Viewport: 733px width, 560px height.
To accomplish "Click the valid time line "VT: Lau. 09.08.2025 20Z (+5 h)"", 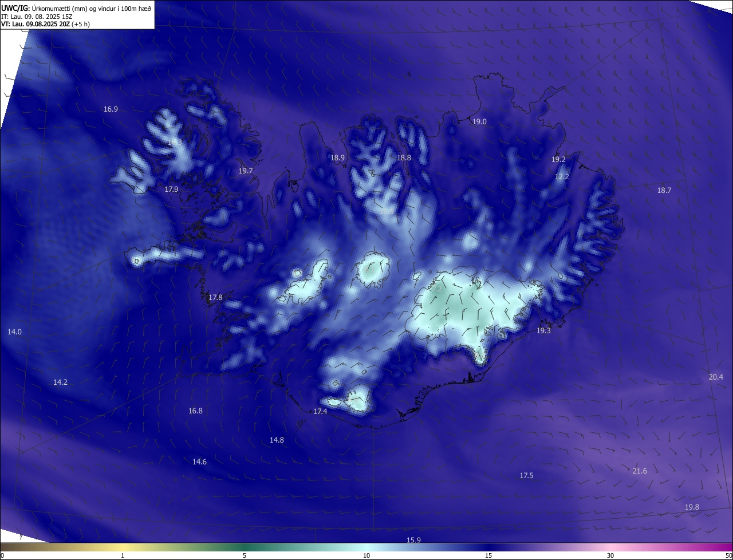I will [x=45, y=24].
